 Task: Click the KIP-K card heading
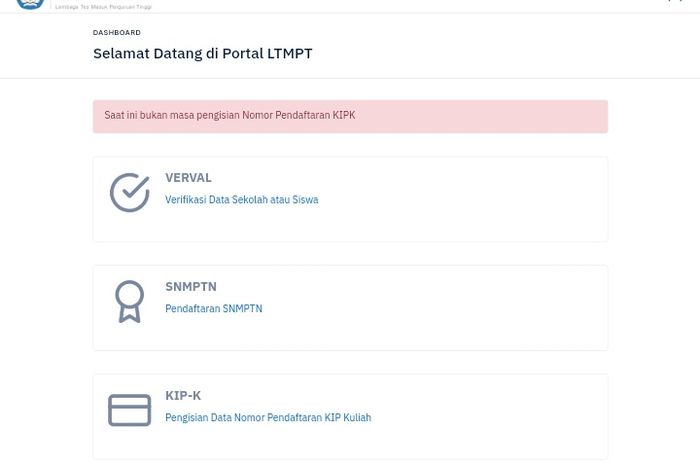[183, 395]
